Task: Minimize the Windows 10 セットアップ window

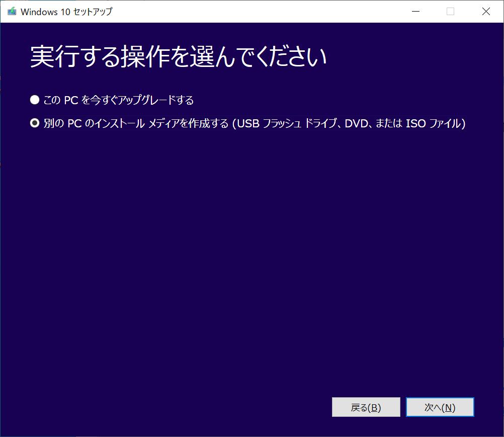Action: (415, 12)
